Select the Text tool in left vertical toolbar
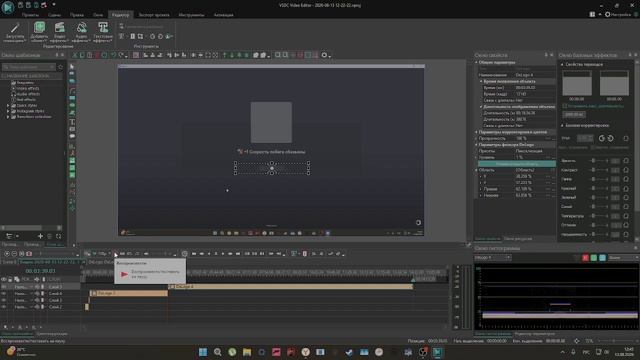Image resolution: width=640 pixels, height=360 pixels. coord(72,122)
